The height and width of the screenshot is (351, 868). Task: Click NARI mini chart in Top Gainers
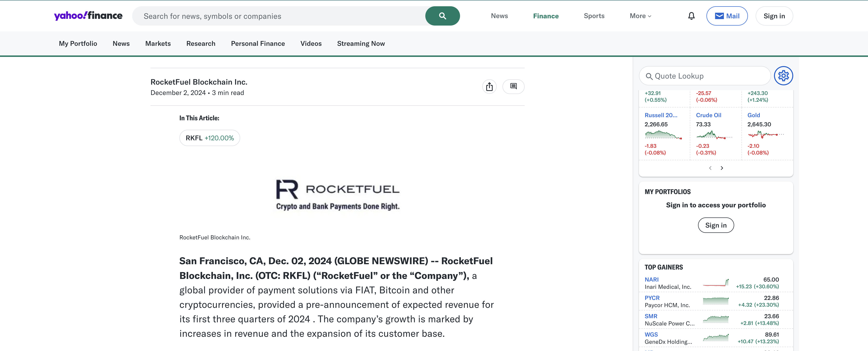(x=716, y=283)
